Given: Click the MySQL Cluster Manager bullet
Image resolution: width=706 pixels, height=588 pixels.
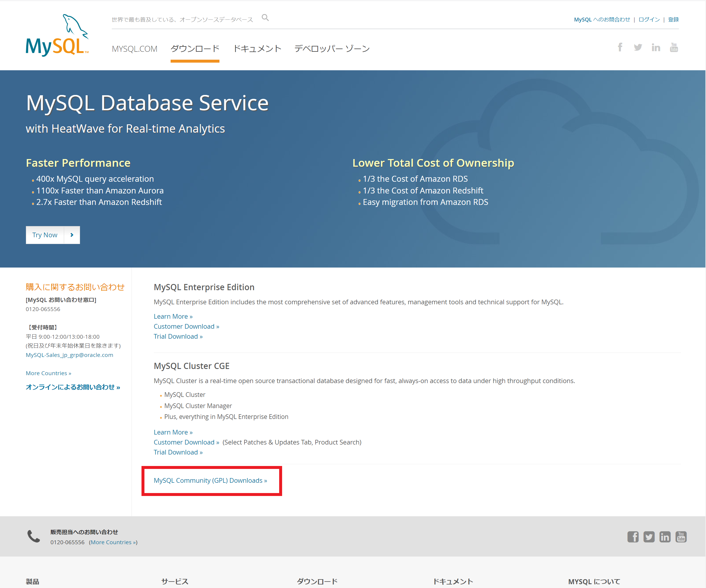Looking at the screenshot, I should [x=198, y=405].
